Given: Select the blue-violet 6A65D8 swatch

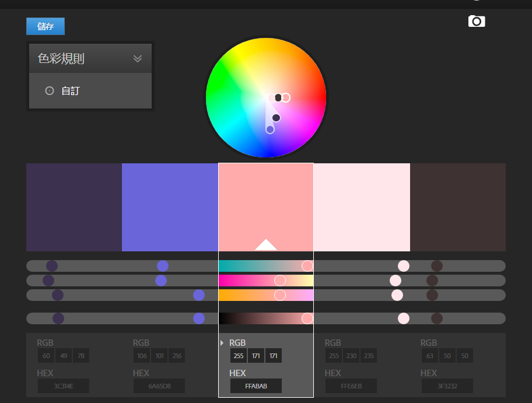Looking at the screenshot, I should [170, 207].
